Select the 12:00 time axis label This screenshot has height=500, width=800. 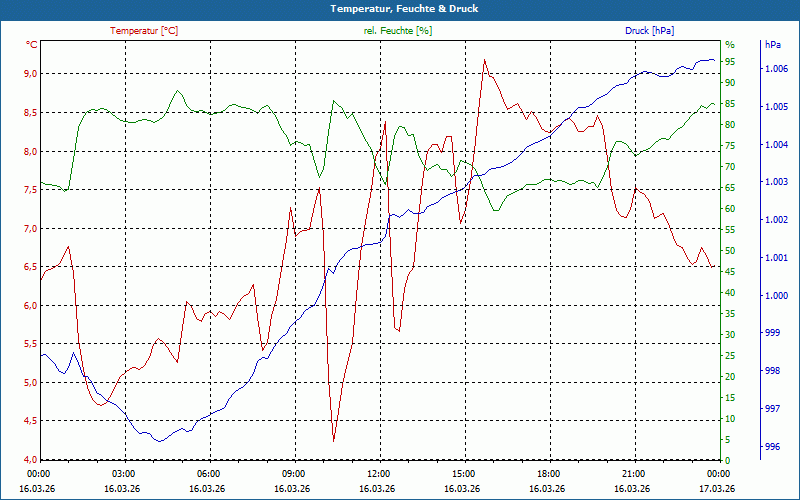coord(378,473)
